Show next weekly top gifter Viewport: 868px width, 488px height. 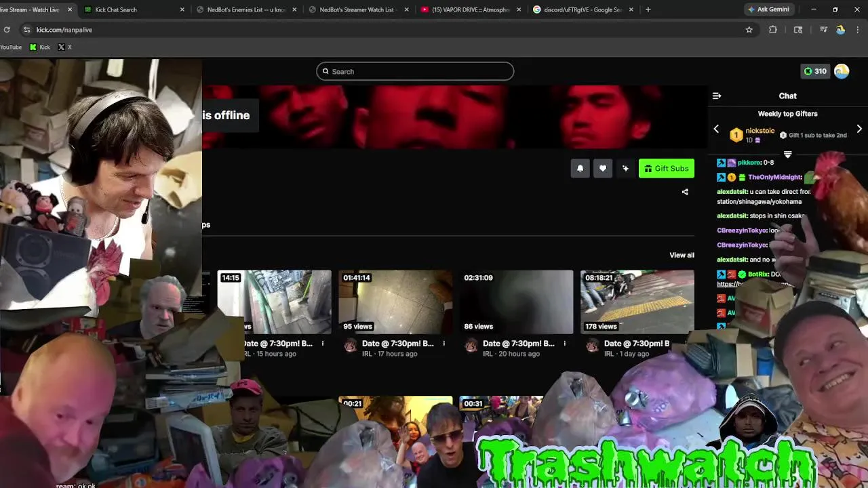(859, 129)
